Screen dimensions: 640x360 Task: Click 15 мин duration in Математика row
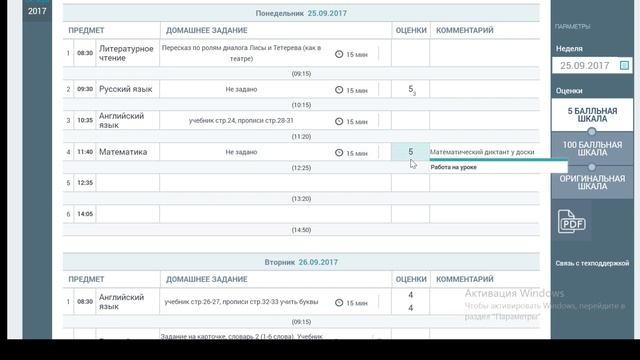pos(357,153)
